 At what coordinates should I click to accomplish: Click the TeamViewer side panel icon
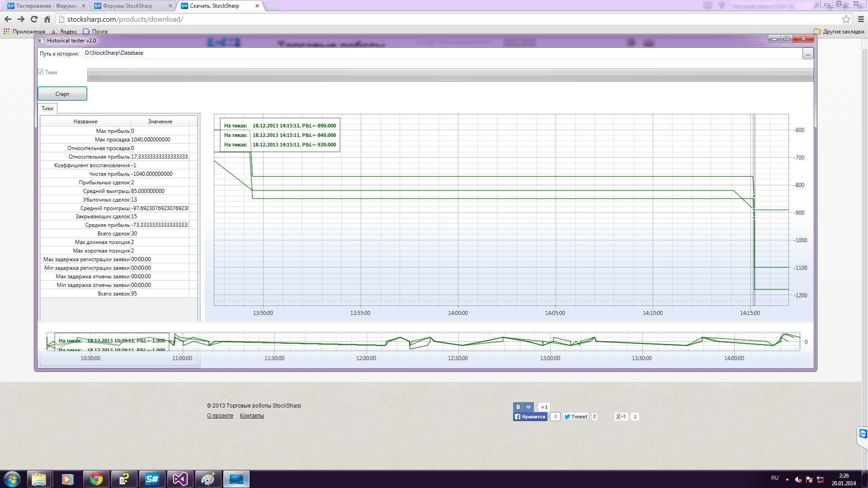pyautogui.click(x=863, y=434)
